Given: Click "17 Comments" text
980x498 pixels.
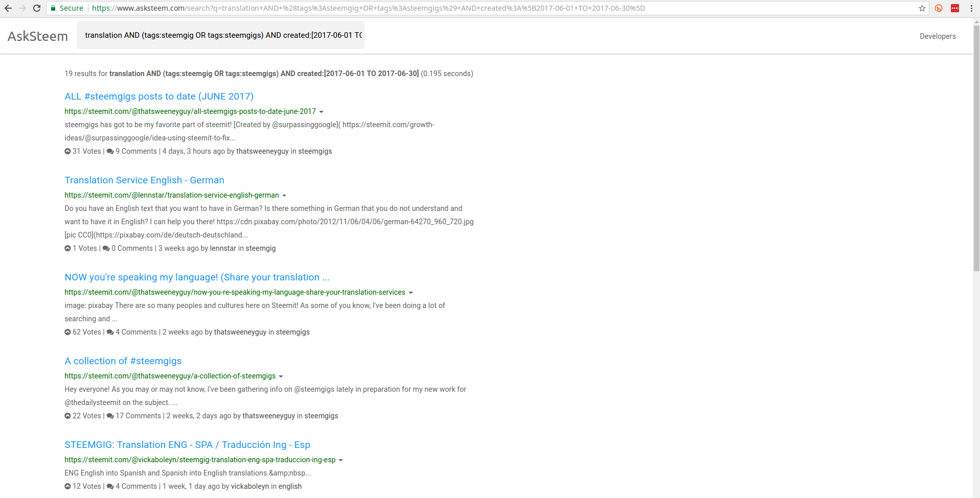Looking at the screenshot, I should (138, 416).
